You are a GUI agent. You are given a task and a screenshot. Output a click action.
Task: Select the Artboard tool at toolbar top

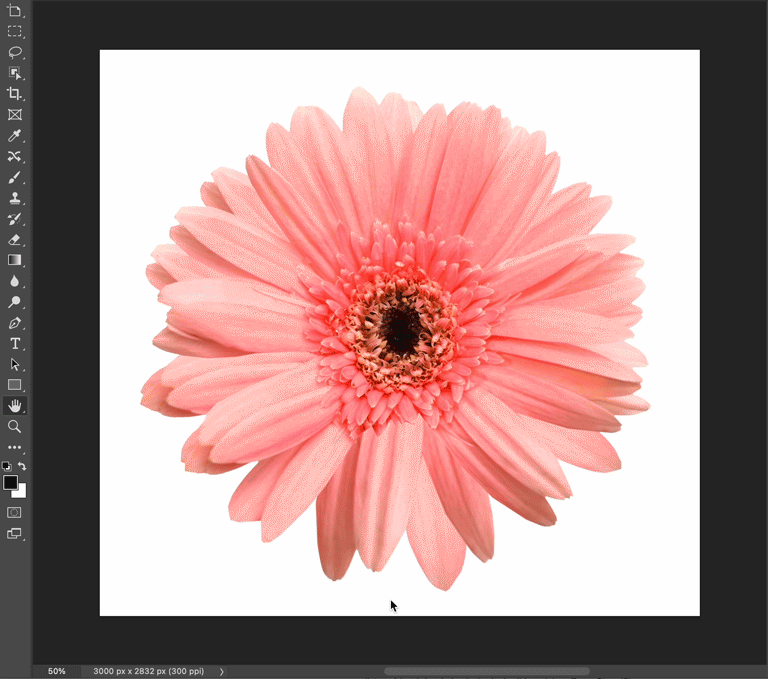click(15, 10)
